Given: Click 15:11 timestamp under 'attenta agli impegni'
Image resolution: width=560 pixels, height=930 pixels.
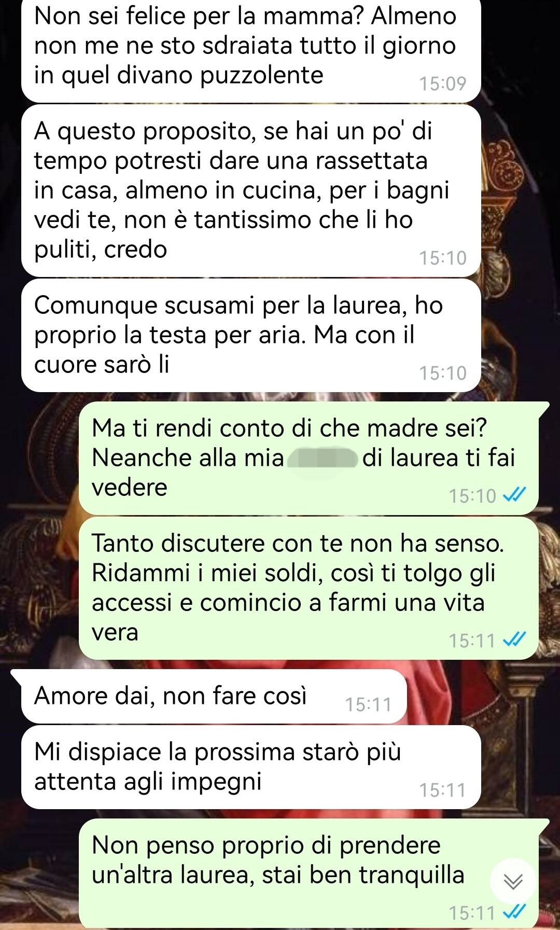Looking at the screenshot, I should click(443, 790).
